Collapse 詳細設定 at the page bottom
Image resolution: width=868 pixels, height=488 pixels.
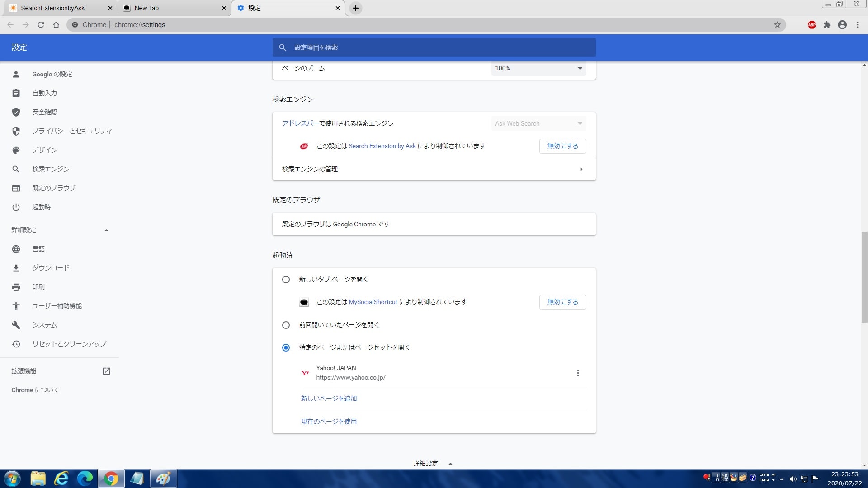coord(433,464)
